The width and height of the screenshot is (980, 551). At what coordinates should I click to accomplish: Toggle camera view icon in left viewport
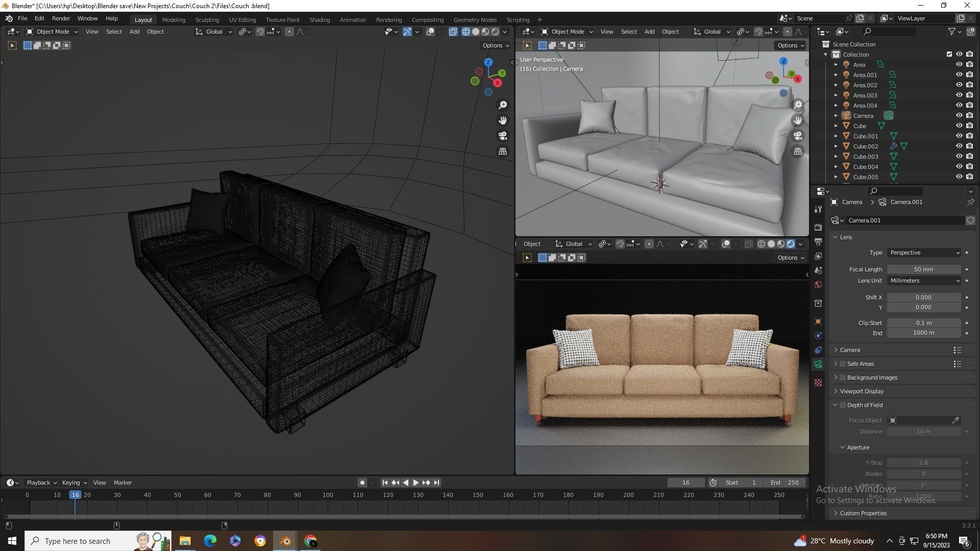click(503, 136)
